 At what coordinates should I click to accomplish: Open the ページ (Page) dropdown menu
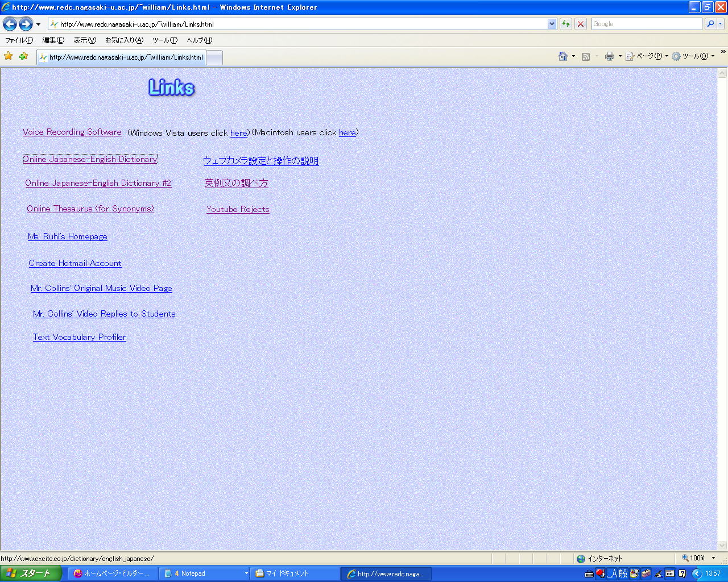click(647, 56)
